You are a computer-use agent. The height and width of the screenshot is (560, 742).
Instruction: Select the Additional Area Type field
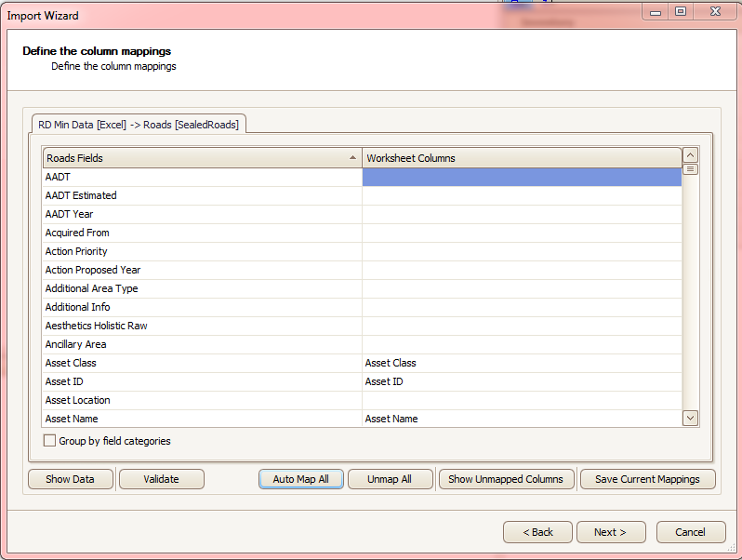tap(203, 288)
